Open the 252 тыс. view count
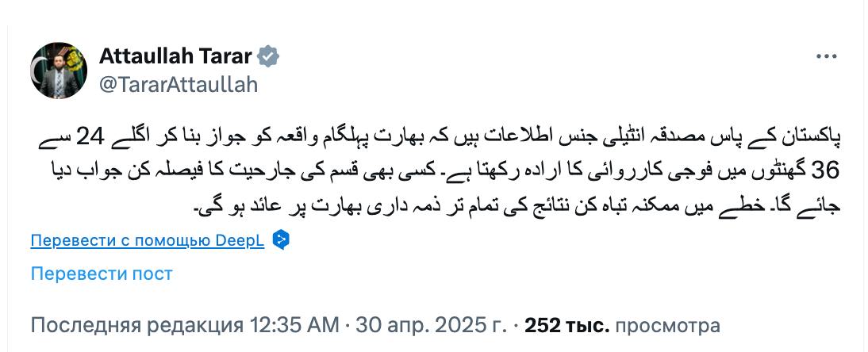868x352 pixels. tap(567, 325)
